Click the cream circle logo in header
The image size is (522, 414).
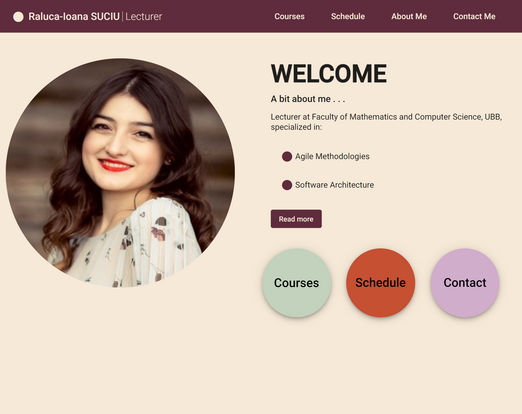tap(18, 17)
